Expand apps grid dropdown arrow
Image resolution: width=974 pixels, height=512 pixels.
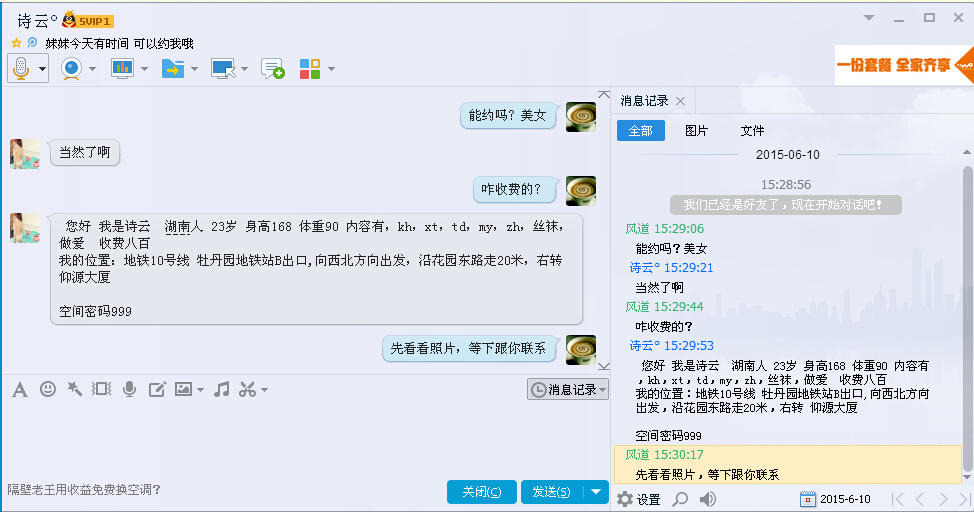331,68
